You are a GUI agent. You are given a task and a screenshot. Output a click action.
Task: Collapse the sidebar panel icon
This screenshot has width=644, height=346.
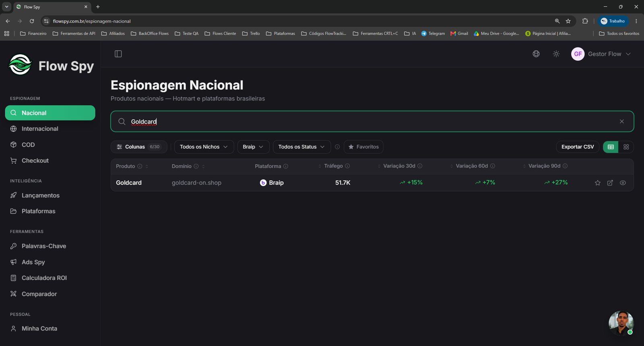[118, 54]
